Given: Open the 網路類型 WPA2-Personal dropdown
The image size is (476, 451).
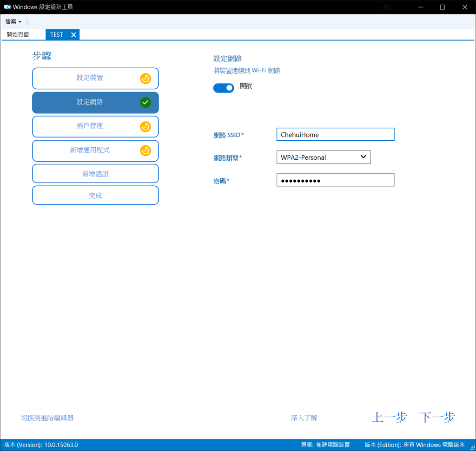Looking at the screenshot, I should point(324,157).
